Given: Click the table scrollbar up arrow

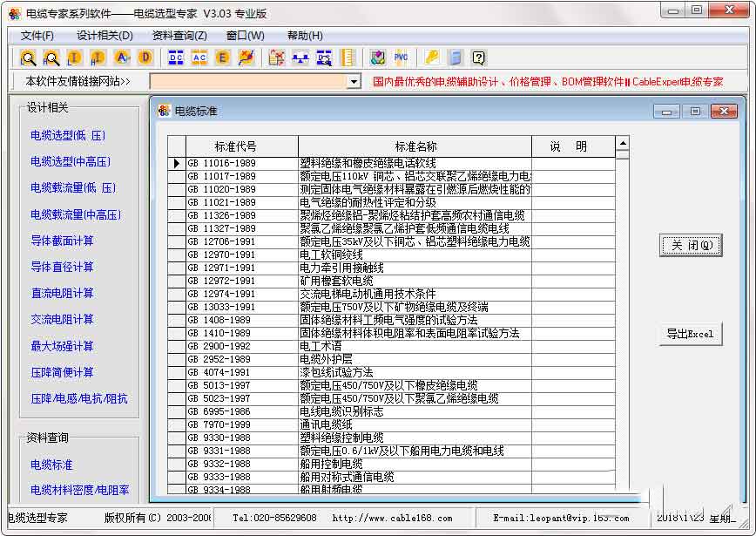Looking at the screenshot, I should (623, 143).
